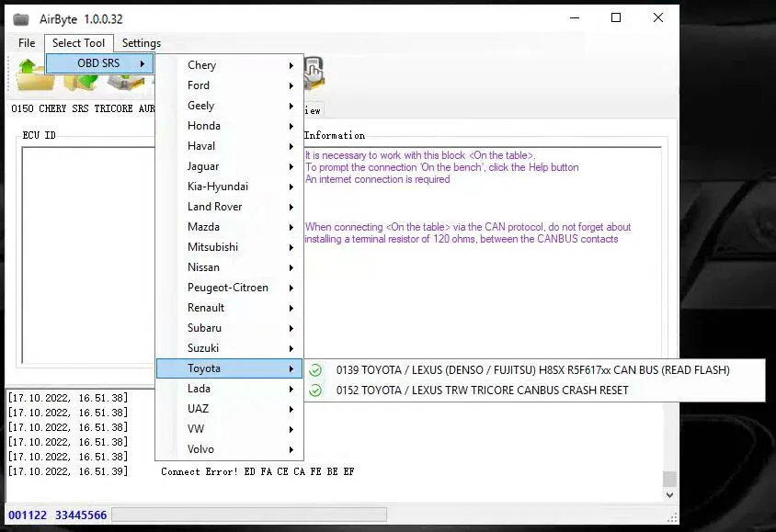Open the Settings menu

pos(141,43)
